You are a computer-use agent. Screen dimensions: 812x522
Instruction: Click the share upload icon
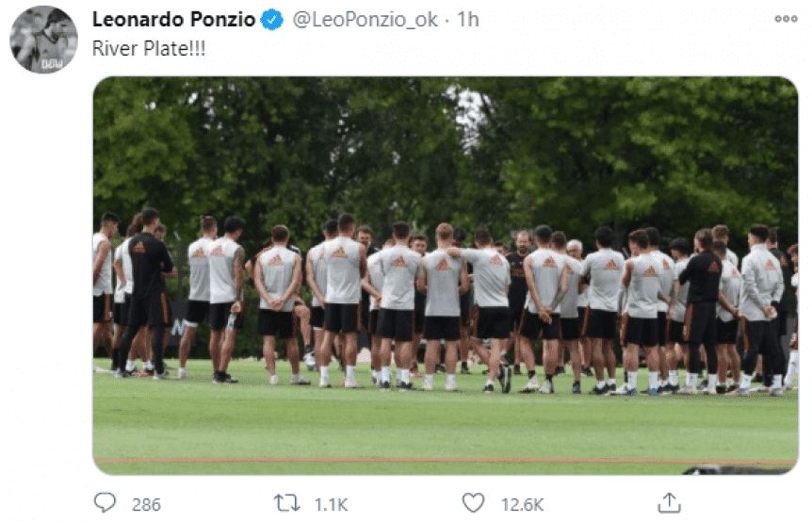point(669,503)
